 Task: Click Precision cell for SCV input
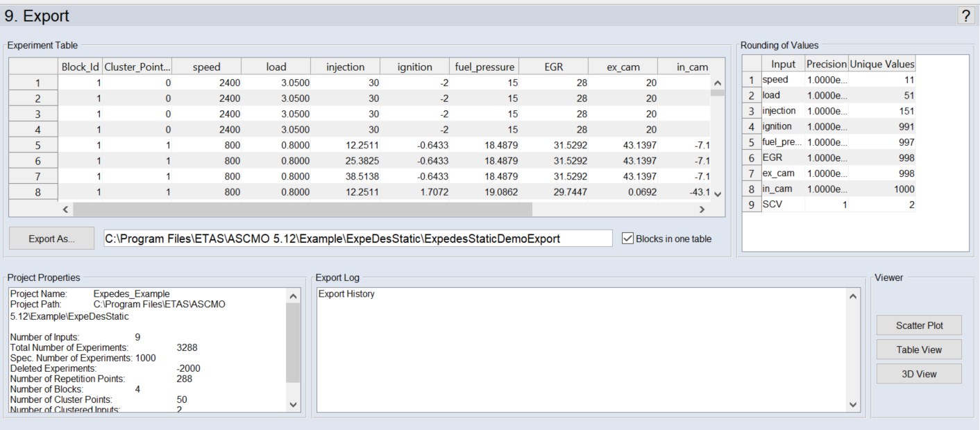tap(827, 205)
